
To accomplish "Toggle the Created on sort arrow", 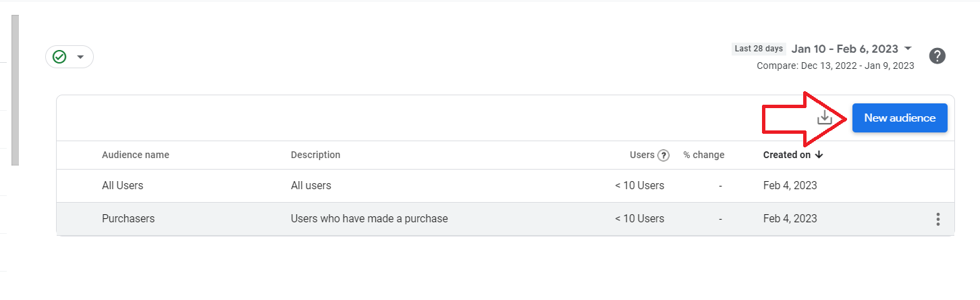I will pyautogui.click(x=819, y=155).
